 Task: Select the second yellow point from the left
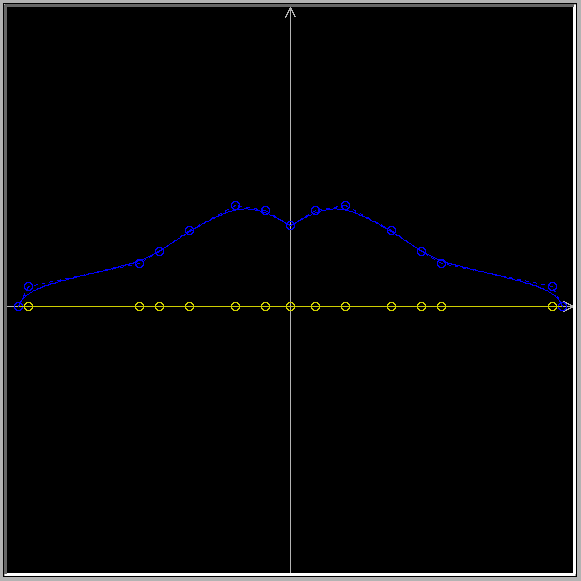click(139, 306)
